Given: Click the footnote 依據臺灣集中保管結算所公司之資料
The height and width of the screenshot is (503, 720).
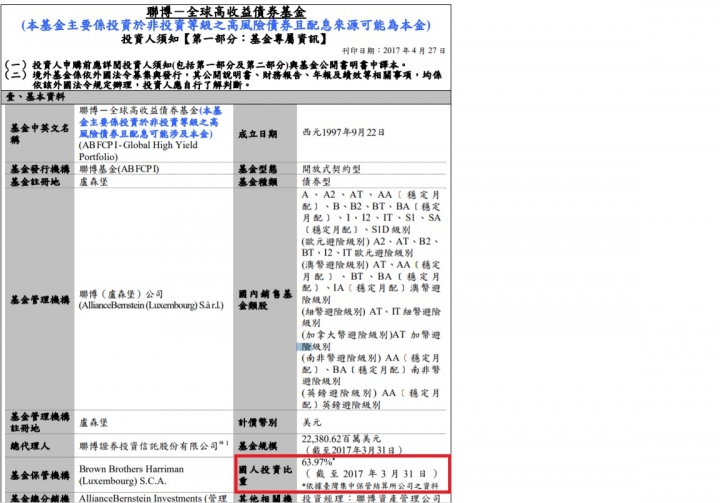Looking at the screenshot, I should (371, 486).
